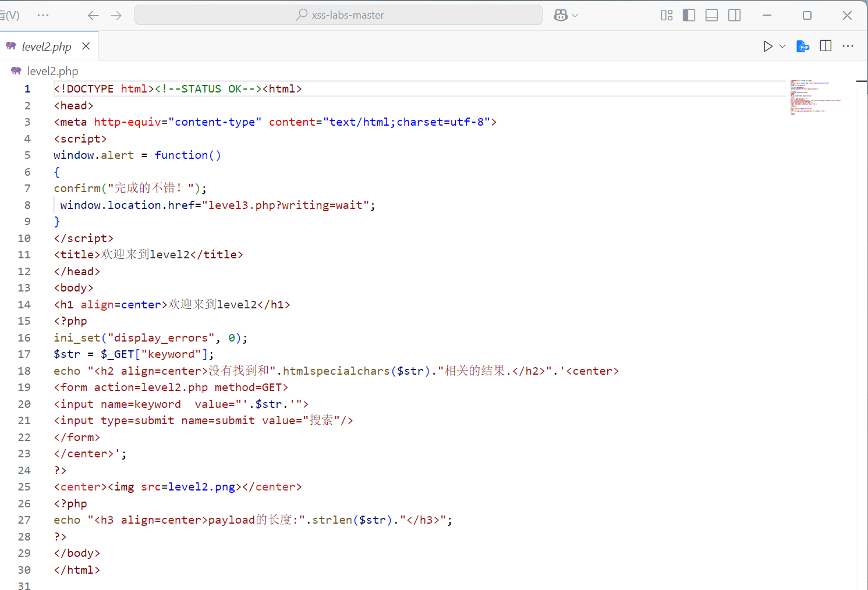The height and width of the screenshot is (590, 868).
Task: Click 'name=keyword' on line 20
Action: click(141, 404)
